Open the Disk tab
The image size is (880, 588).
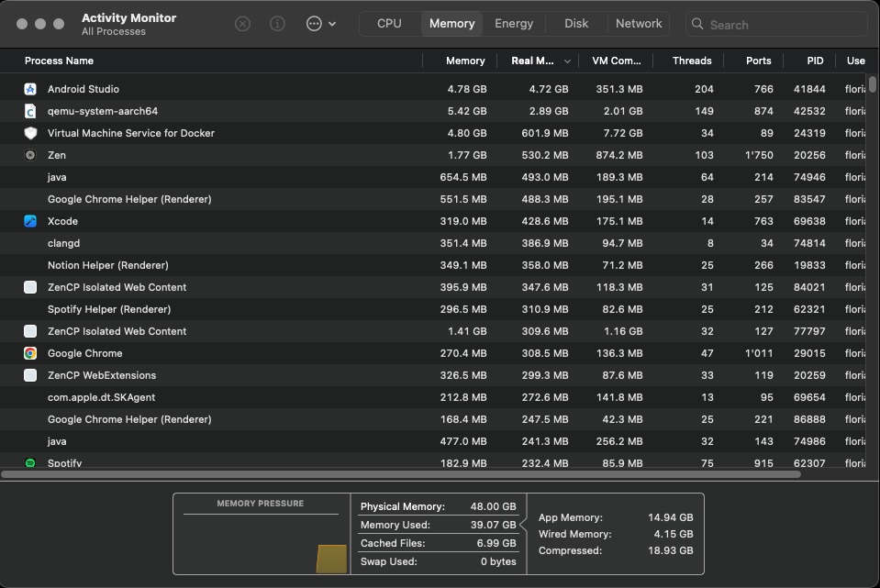[576, 24]
